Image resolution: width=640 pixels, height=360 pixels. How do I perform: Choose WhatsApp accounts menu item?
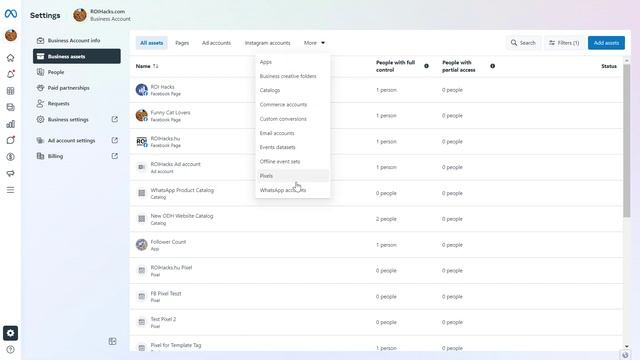[292, 190]
